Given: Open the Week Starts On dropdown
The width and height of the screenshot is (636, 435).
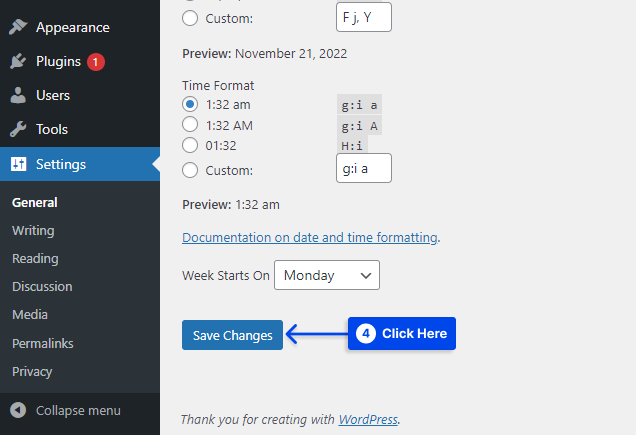Looking at the screenshot, I should pyautogui.click(x=327, y=275).
